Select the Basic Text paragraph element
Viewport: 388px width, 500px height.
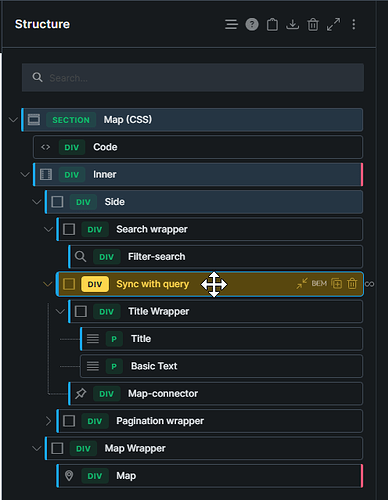click(221, 366)
